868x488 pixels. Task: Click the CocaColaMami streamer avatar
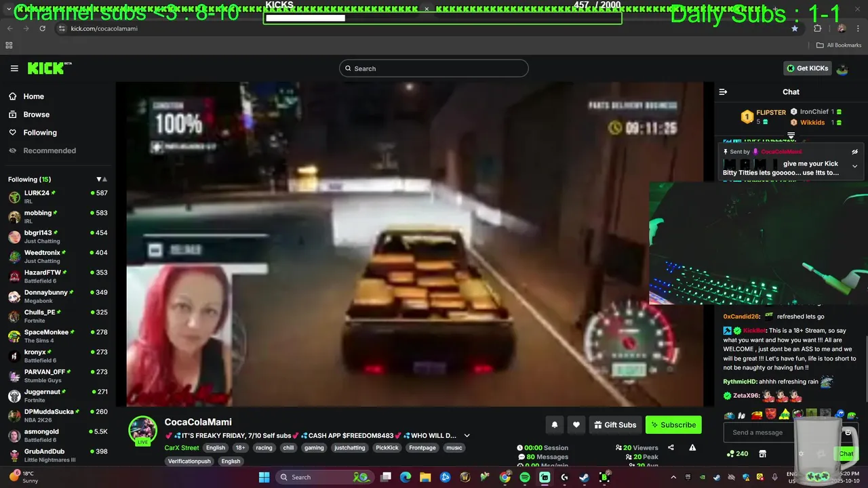tap(143, 430)
